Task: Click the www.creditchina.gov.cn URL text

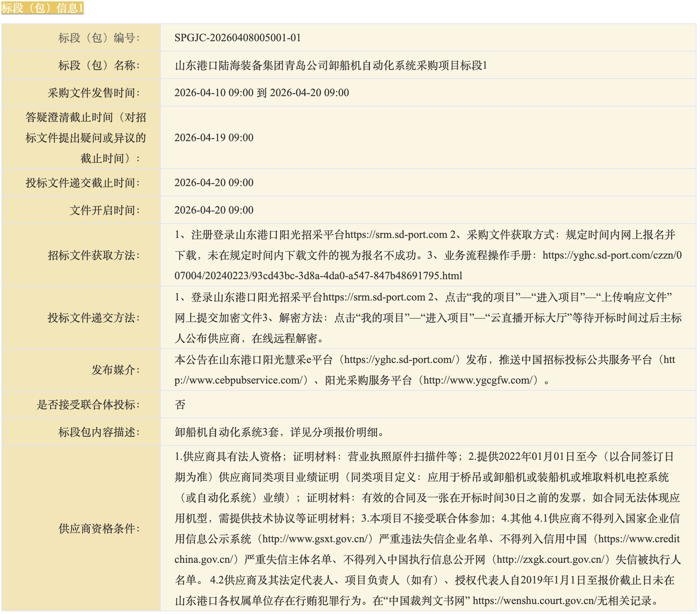Action: (x=639, y=539)
